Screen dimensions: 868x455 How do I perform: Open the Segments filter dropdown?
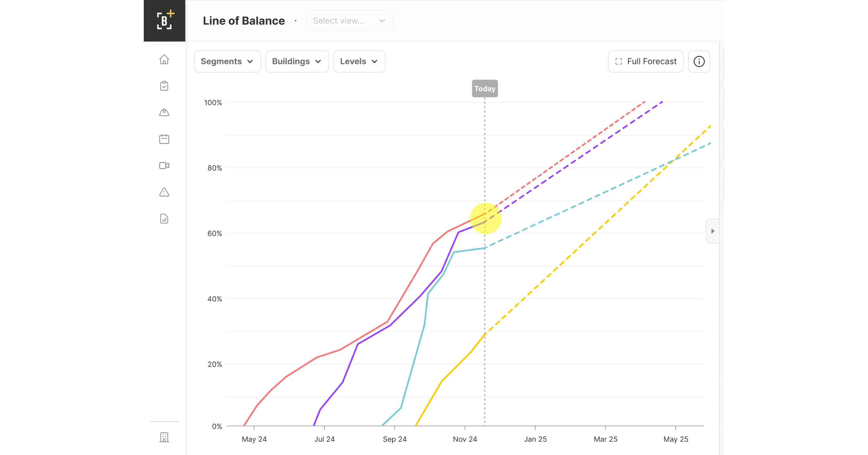click(x=227, y=61)
